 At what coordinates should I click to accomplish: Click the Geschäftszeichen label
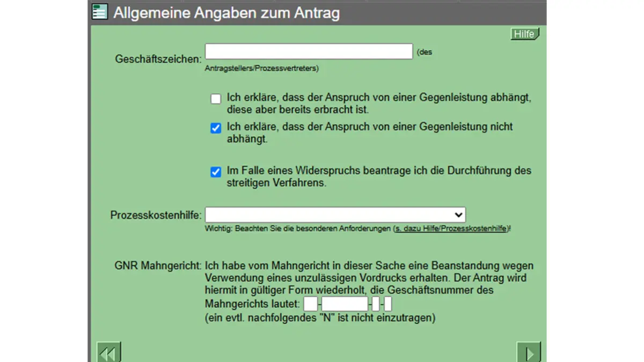[x=158, y=59]
